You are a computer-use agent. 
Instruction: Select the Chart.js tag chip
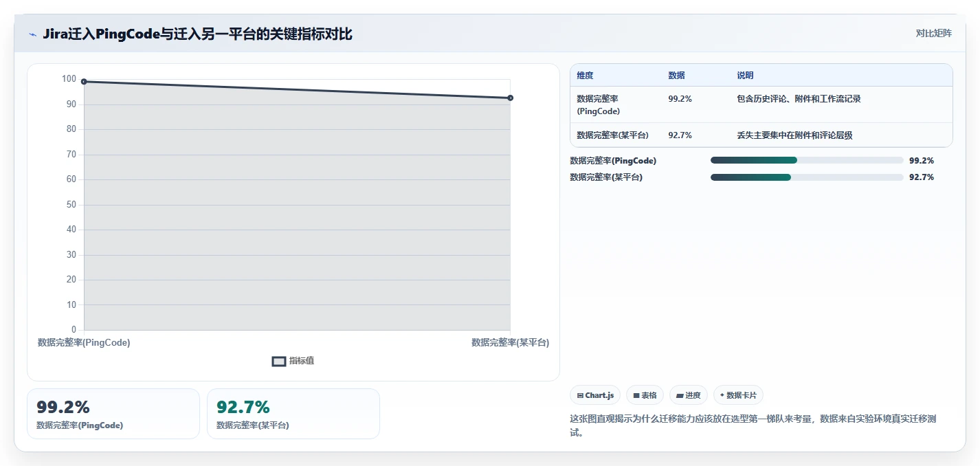[595, 395]
